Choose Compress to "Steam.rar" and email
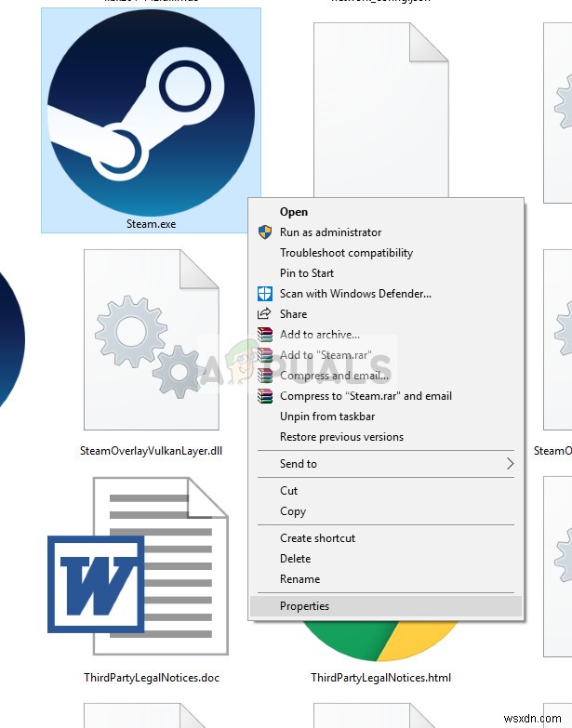 [386, 396]
